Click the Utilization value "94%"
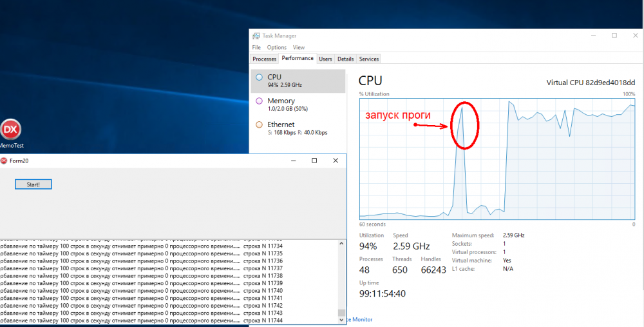Viewport: 644px width, 327px height. click(x=368, y=246)
